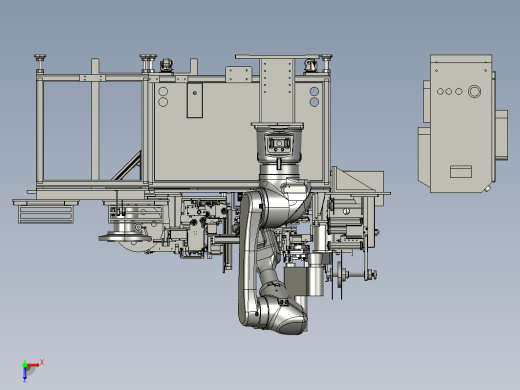Click the red X axis of the coordinate triad
Image resolution: width=520 pixels, height=390 pixels.
(33, 365)
